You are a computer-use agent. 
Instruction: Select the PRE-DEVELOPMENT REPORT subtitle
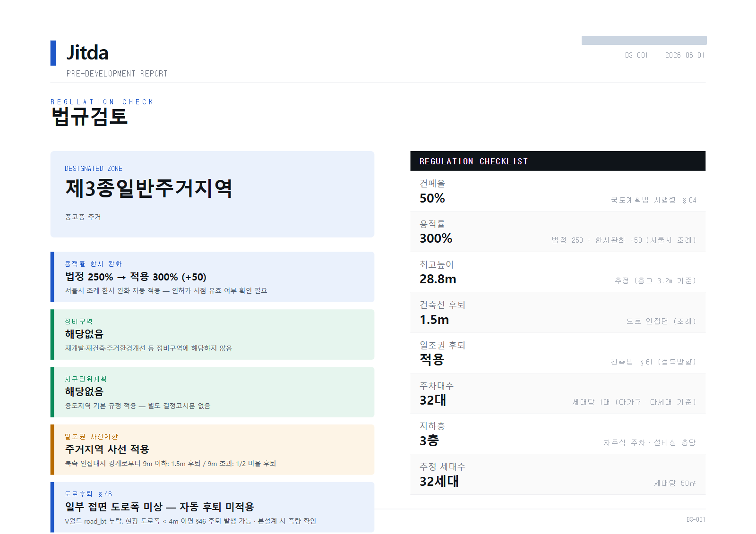point(117,74)
